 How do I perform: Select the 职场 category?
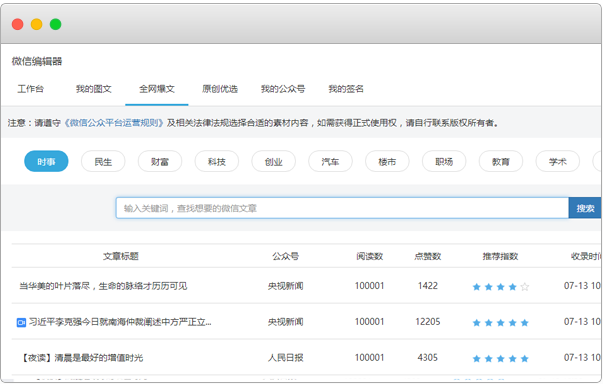[x=444, y=161]
